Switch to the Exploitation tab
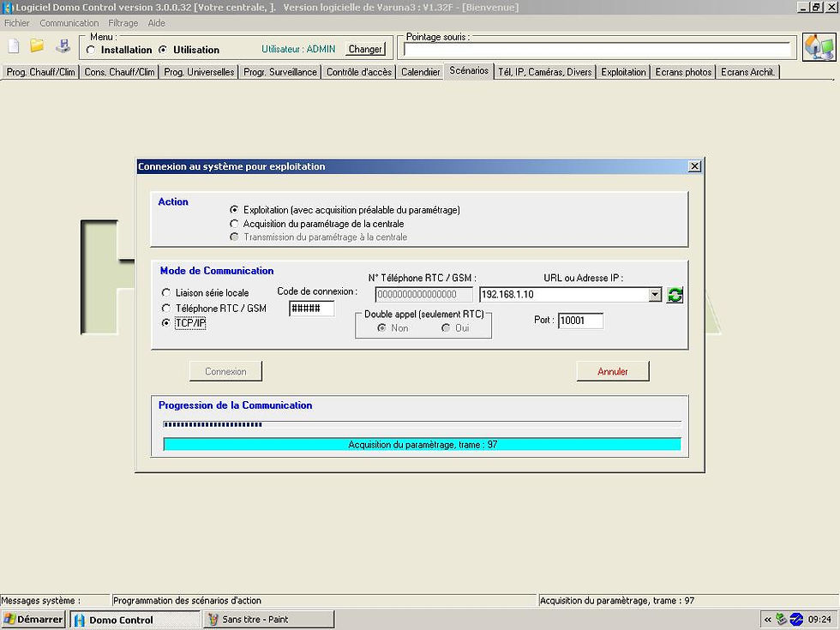This screenshot has width=840, height=630. pyautogui.click(x=624, y=72)
